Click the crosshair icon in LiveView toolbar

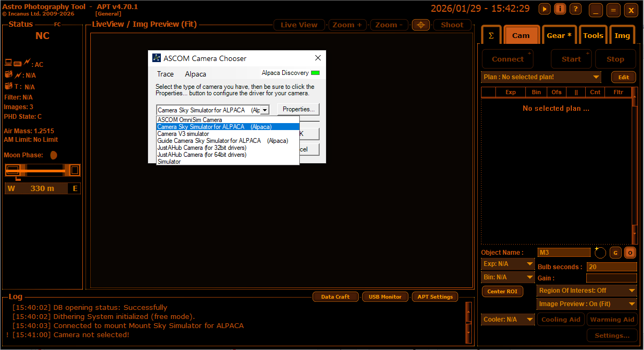click(421, 25)
